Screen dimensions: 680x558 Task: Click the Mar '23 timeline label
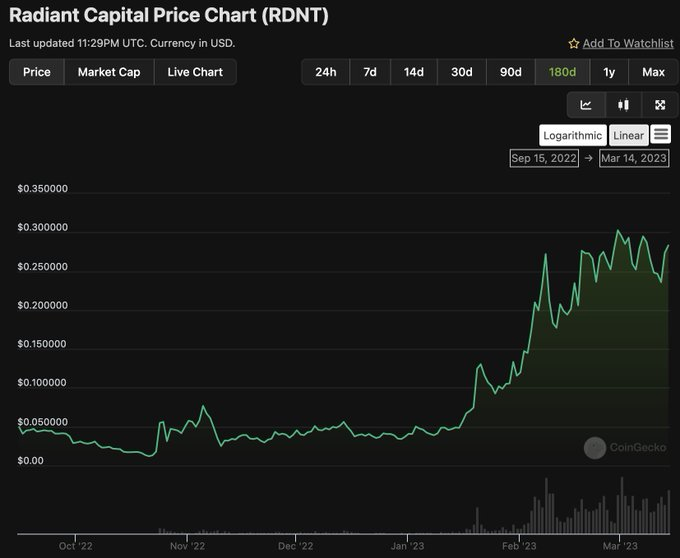pyautogui.click(x=620, y=546)
